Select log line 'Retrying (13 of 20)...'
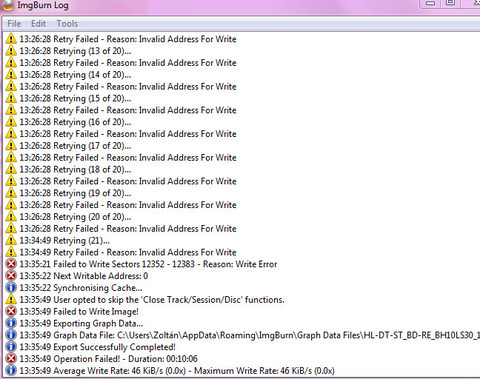 pos(75,51)
